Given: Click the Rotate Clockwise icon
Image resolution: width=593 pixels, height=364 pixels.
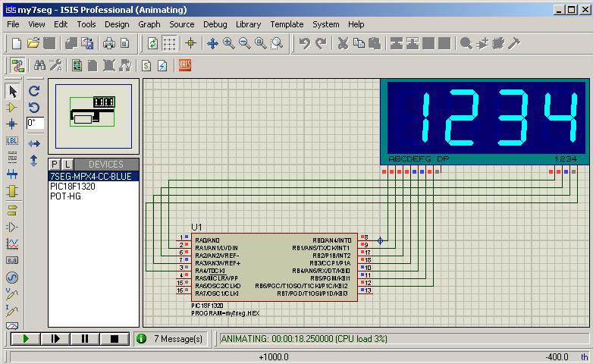Looking at the screenshot, I should coord(34,91).
